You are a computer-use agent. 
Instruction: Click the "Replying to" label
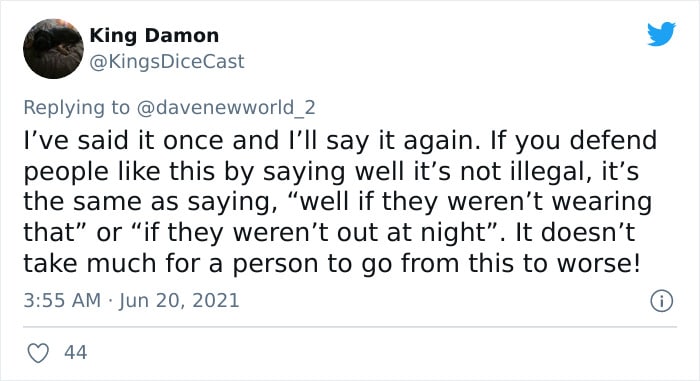coord(76,108)
